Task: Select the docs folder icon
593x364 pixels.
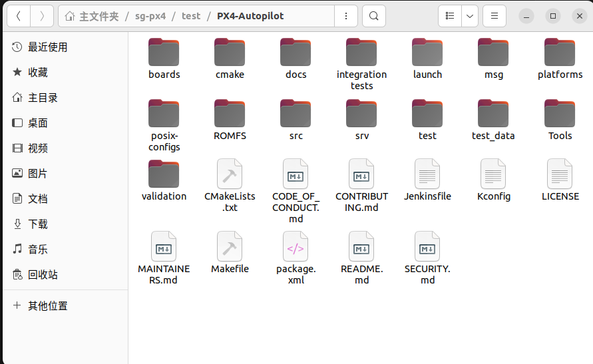Action: (x=296, y=52)
